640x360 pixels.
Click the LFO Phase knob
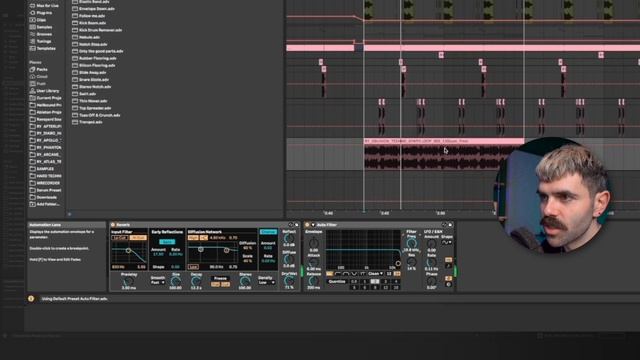pos(431,281)
